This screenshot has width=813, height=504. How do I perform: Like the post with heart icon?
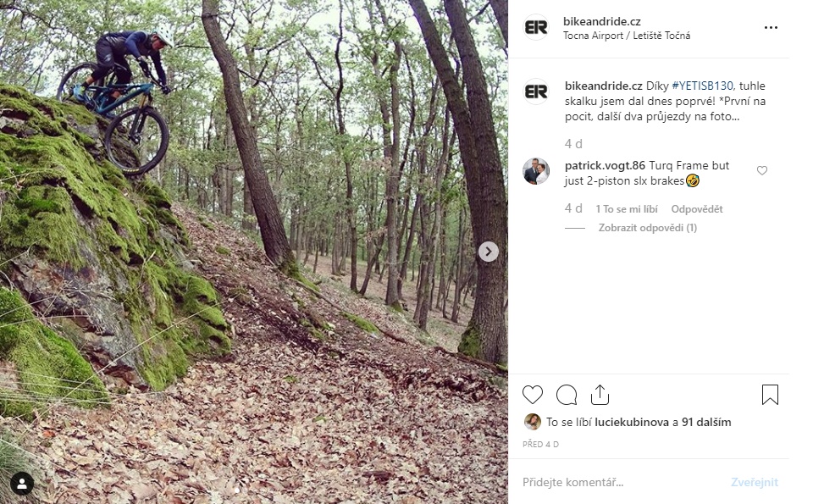tap(533, 395)
